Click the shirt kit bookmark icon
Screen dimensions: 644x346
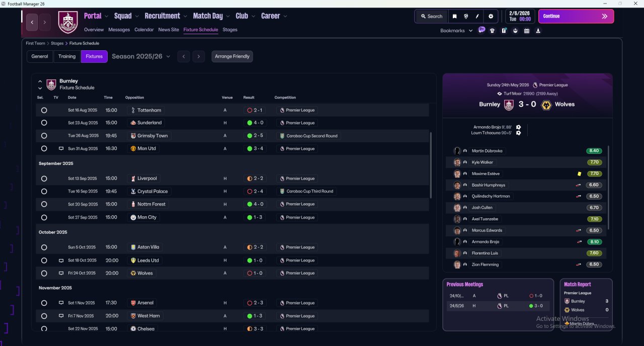coord(492,31)
